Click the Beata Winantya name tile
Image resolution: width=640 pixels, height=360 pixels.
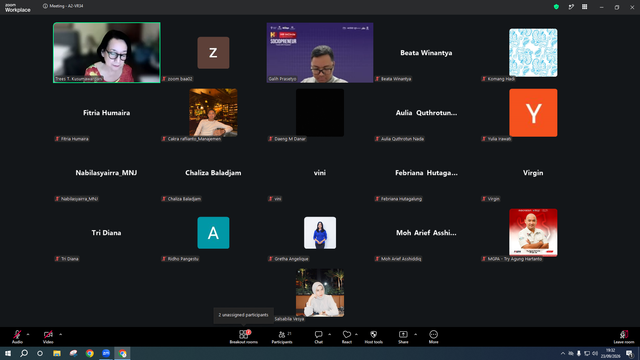pos(426,53)
